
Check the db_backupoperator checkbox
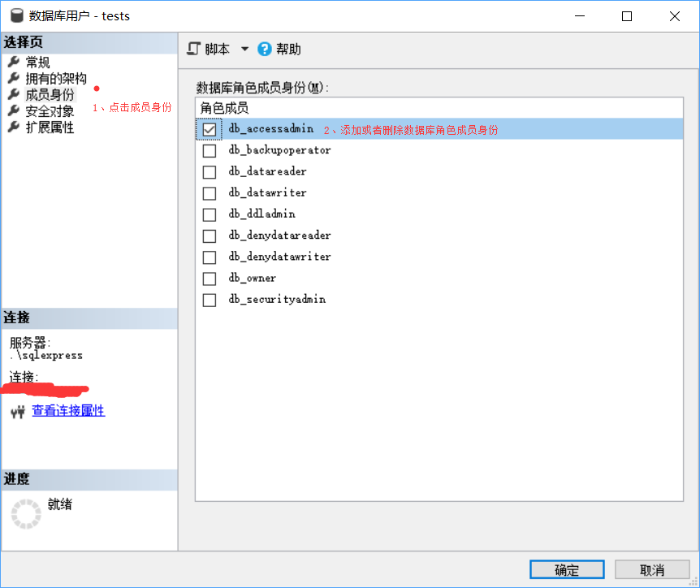(210, 150)
